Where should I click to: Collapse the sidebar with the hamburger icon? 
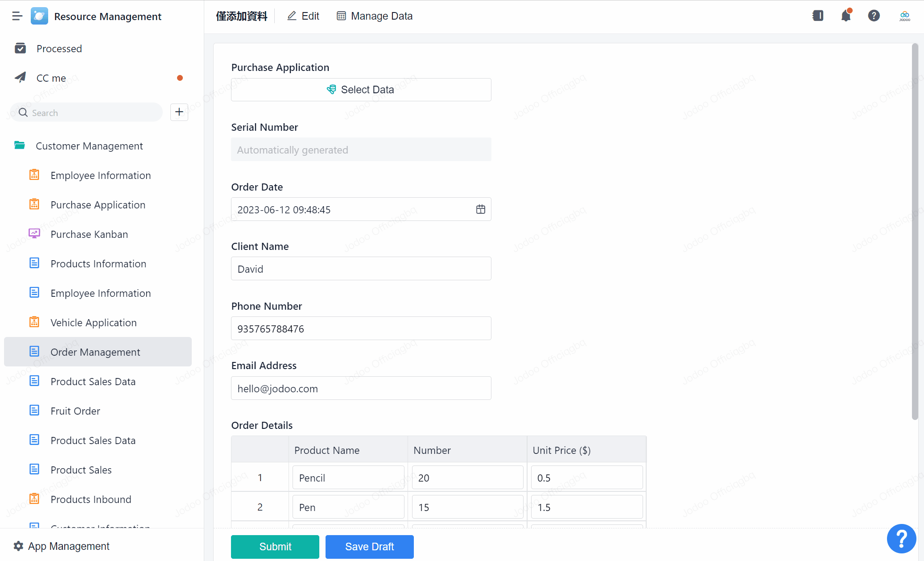(17, 17)
